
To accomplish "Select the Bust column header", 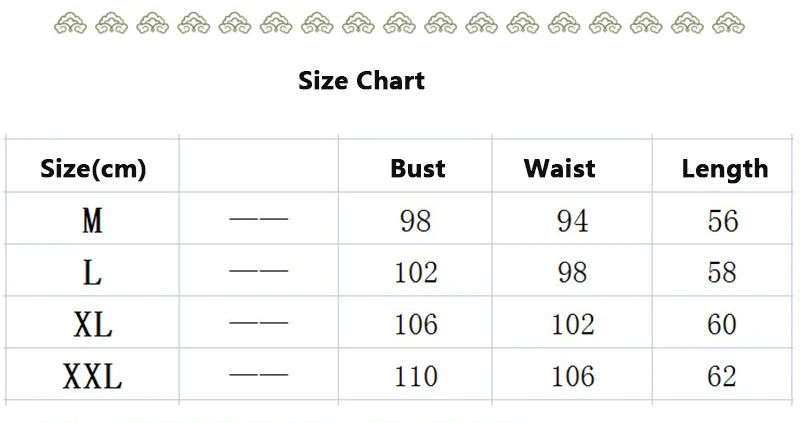I will pyautogui.click(x=418, y=169).
